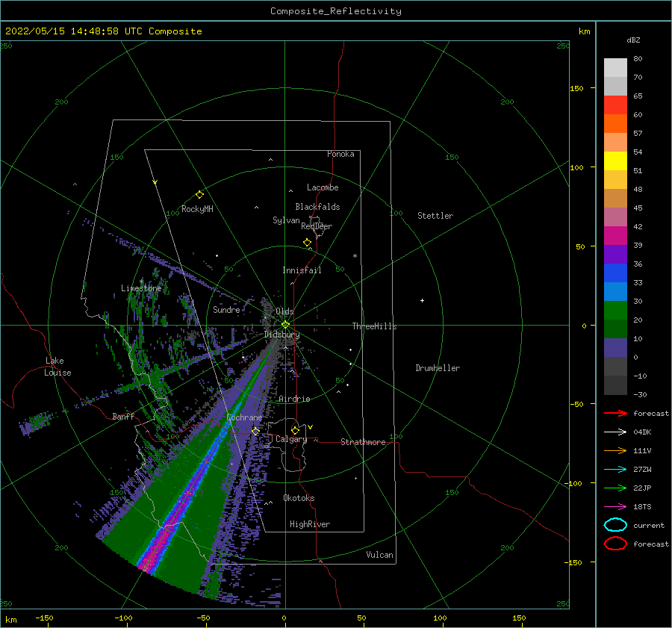Click the Lake Louise label

tap(57, 367)
